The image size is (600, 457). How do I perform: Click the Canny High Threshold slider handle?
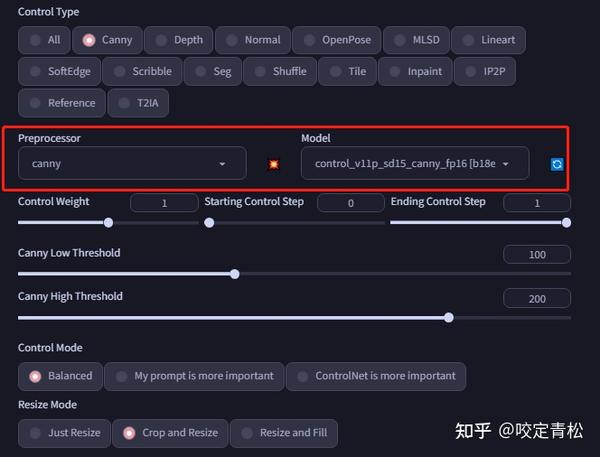pyautogui.click(x=449, y=317)
